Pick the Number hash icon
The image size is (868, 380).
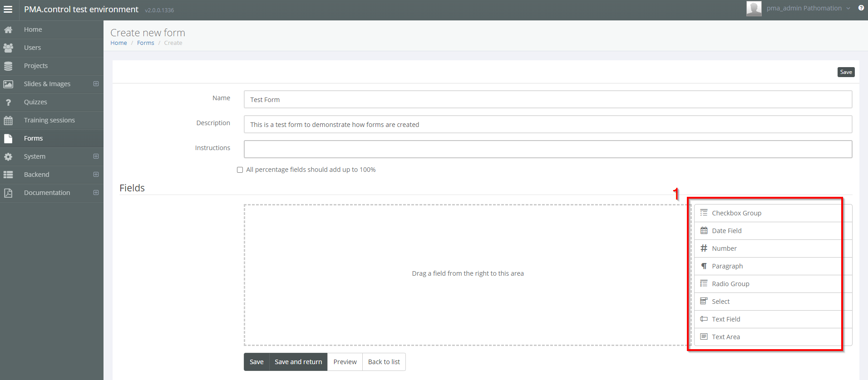tap(704, 248)
